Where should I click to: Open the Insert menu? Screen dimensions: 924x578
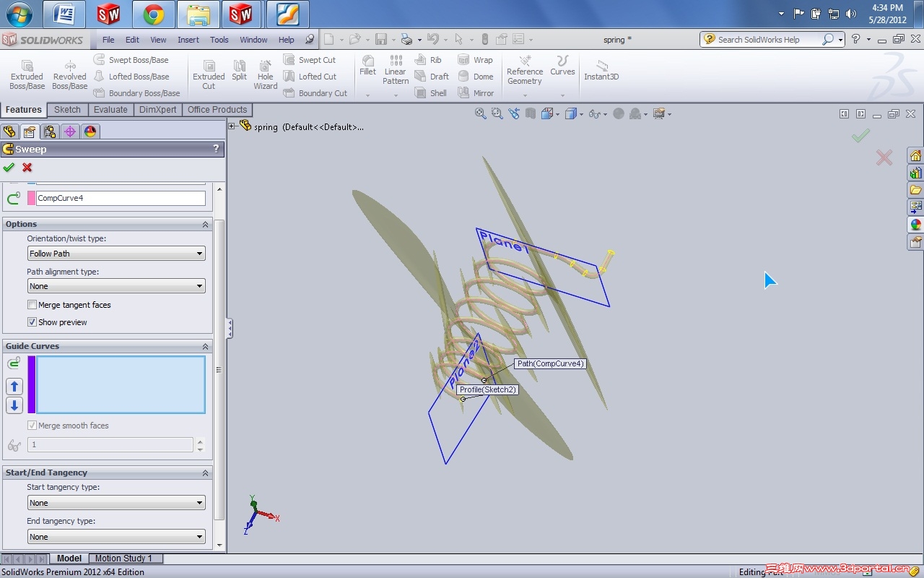click(188, 40)
